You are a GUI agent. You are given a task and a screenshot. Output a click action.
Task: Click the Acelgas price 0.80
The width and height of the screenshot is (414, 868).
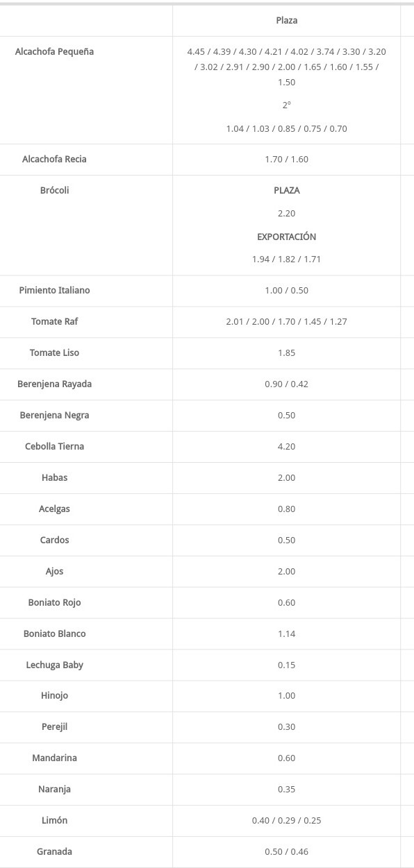pyautogui.click(x=286, y=509)
